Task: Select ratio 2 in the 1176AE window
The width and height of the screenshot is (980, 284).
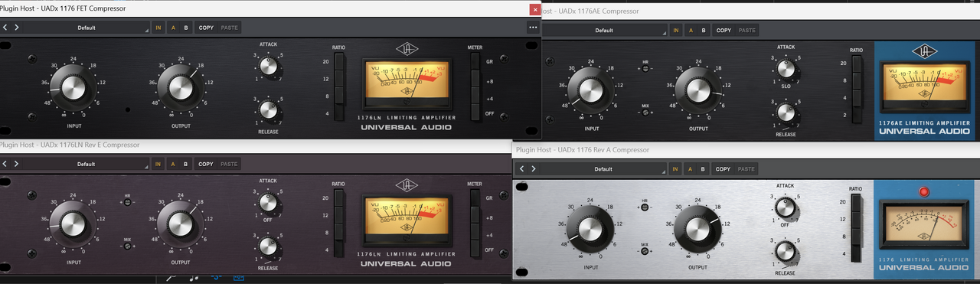Action: coord(857,114)
